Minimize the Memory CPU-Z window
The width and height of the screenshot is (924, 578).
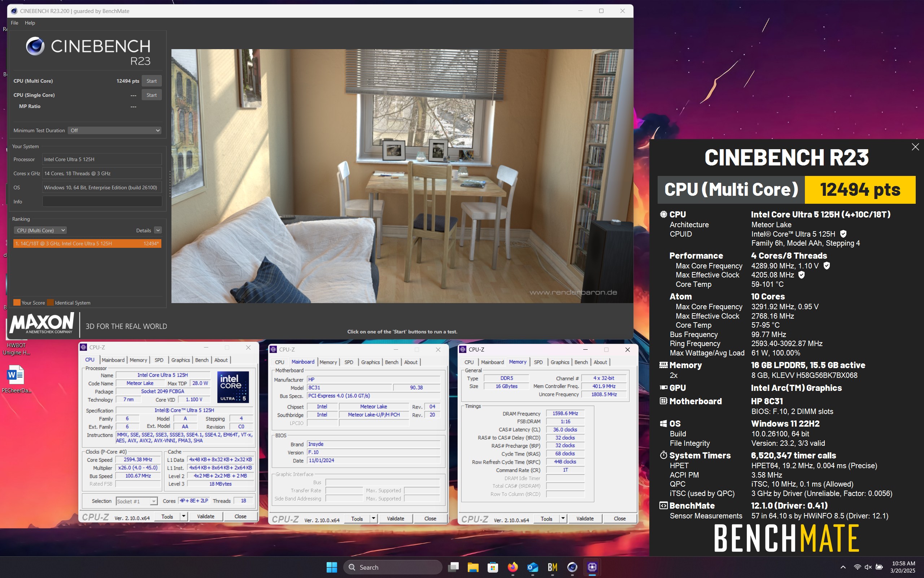[585, 350]
